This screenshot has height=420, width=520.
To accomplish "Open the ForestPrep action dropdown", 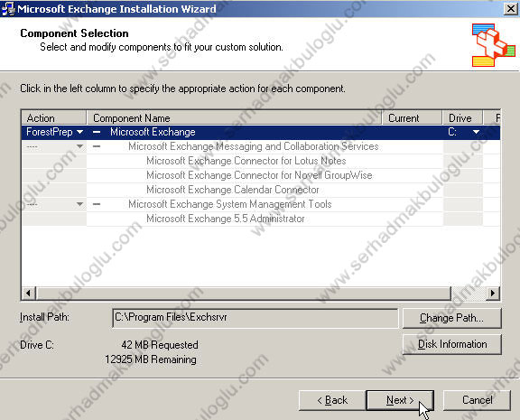I will [x=79, y=132].
